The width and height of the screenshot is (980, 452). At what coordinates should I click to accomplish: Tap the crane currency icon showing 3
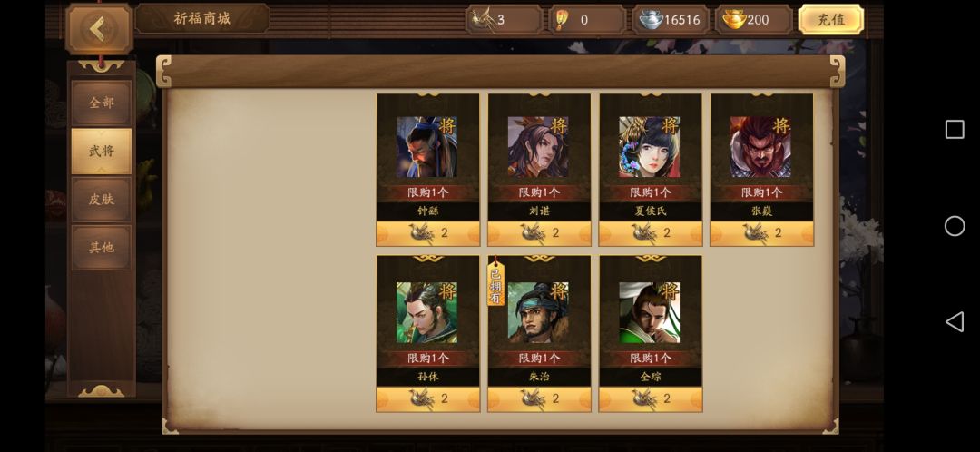pos(483,19)
